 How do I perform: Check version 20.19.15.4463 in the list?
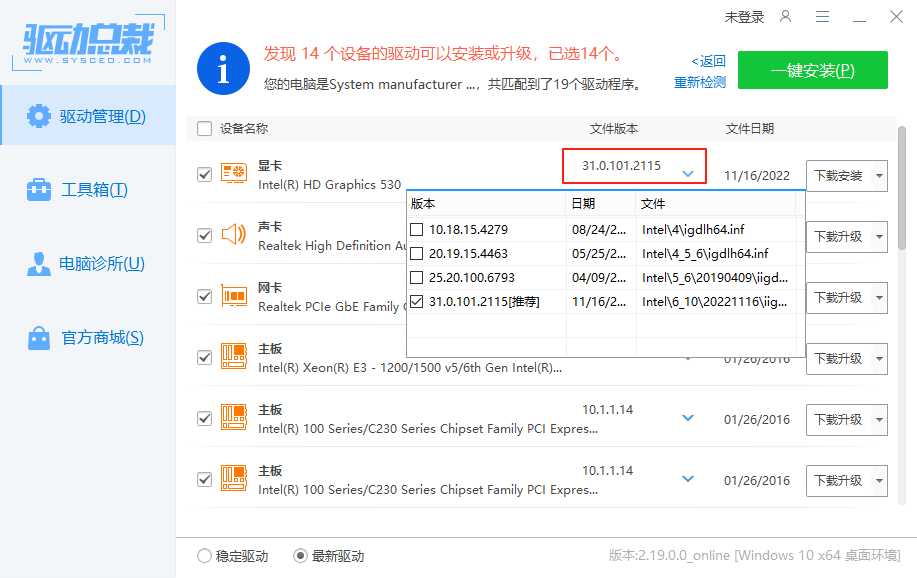pyautogui.click(x=416, y=253)
